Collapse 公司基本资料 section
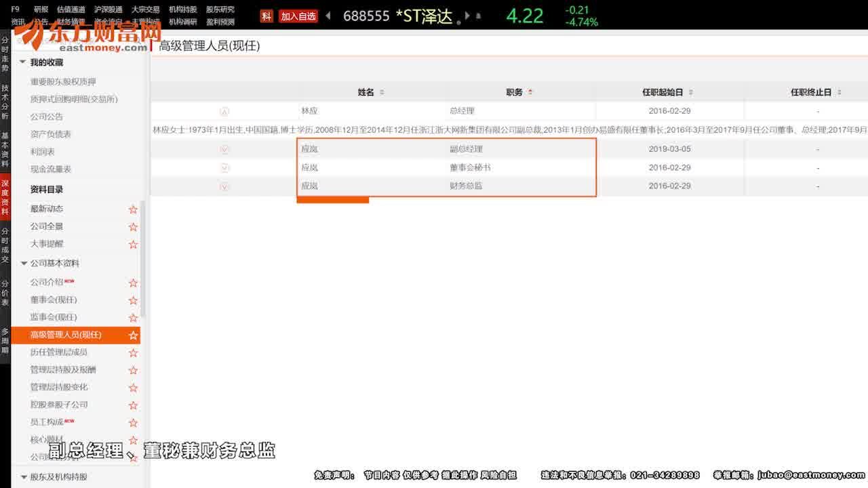This screenshot has height=488, width=868. [x=23, y=263]
